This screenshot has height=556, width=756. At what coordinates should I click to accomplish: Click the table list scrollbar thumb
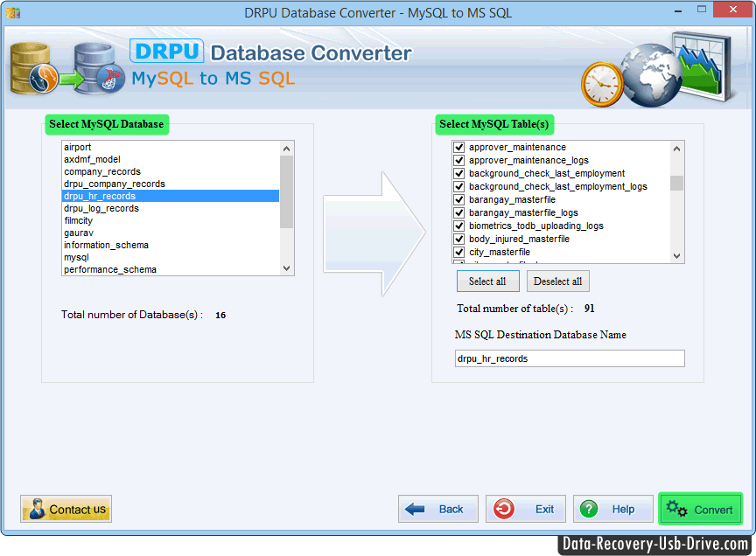coord(676,183)
